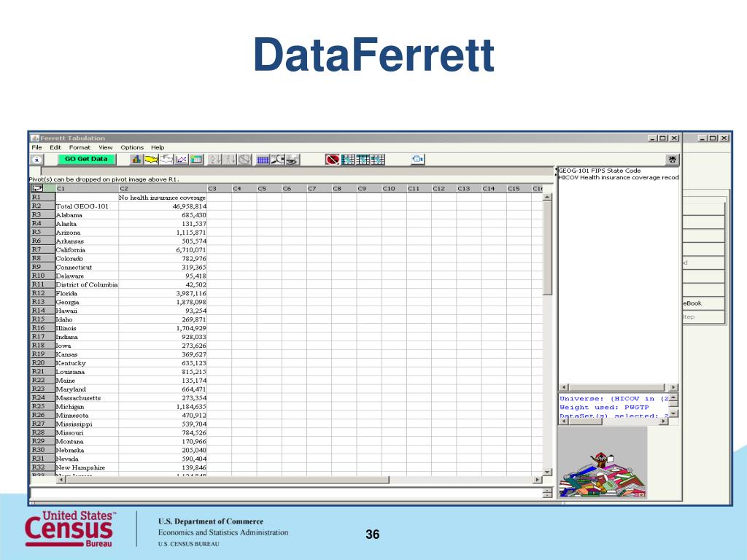
Task: Open the File menu
Action: click(x=36, y=147)
